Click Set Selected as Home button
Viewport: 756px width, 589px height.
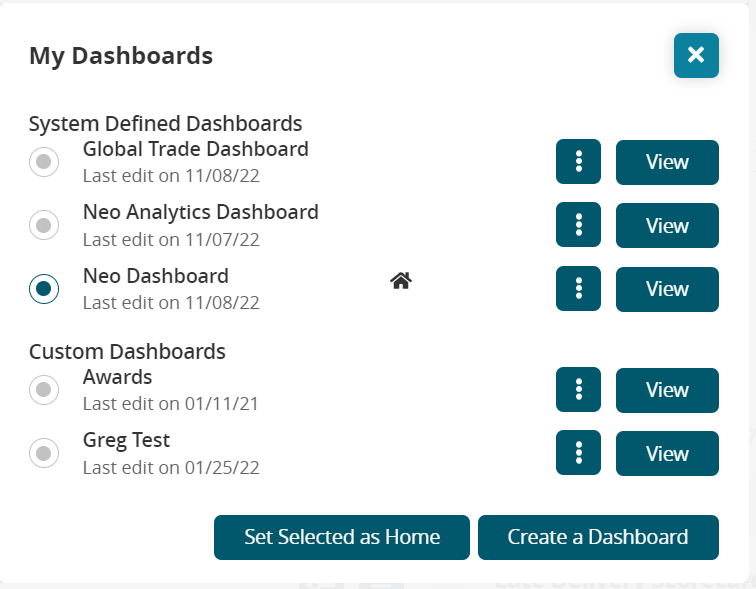pyautogui.click(x=342, y=537)
